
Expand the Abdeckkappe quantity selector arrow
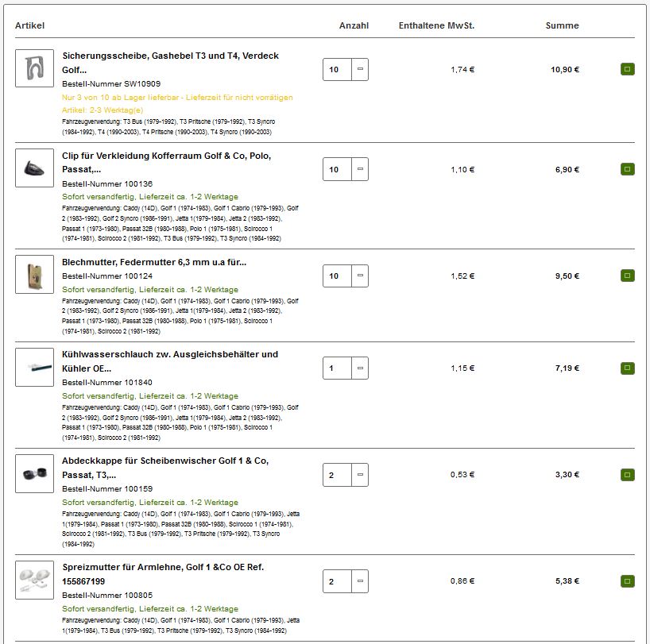click(360, 475)
